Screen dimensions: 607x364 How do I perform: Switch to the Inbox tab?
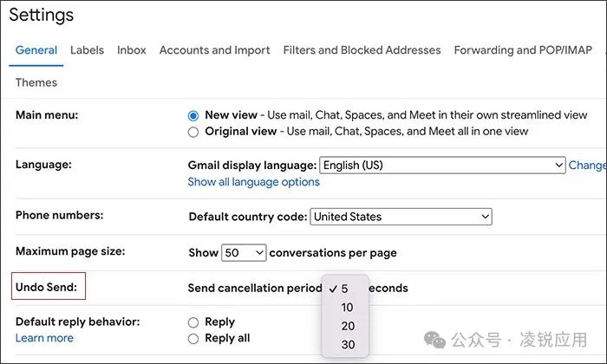point(132,50)
